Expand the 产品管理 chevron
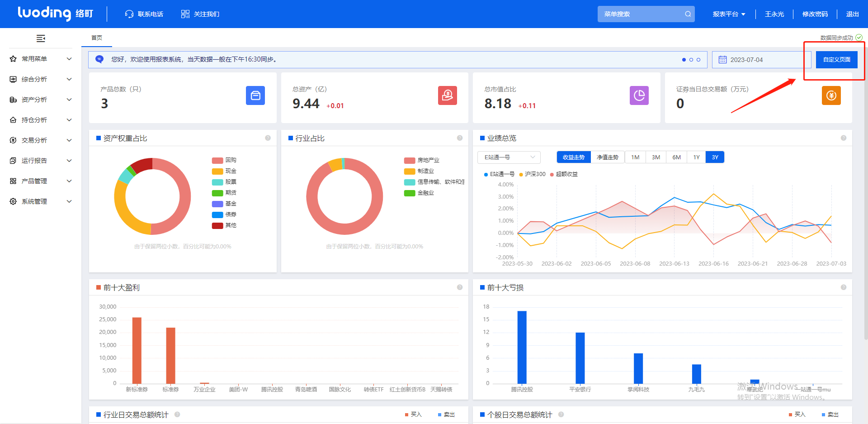868x424 pixels. coord(69,181)
